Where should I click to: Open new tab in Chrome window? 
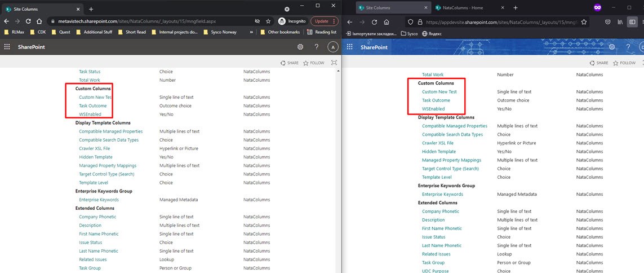[91, 9]
